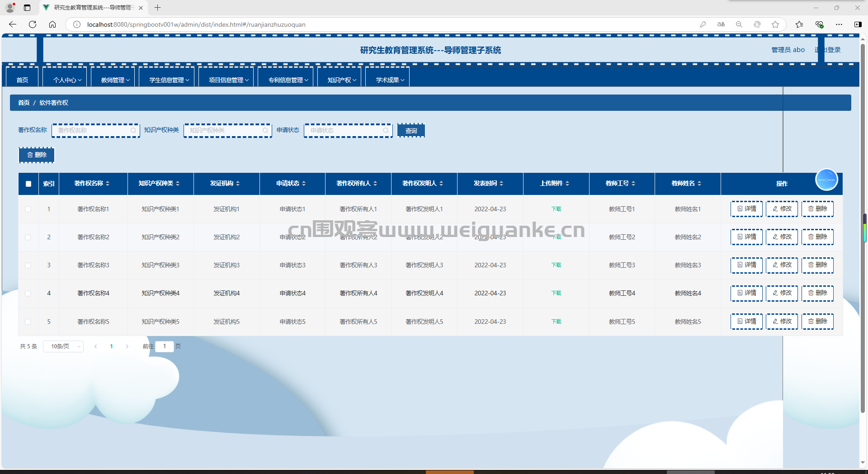Click 下载 link in row 3
This screenshot has width=868, height=474.
557,265
